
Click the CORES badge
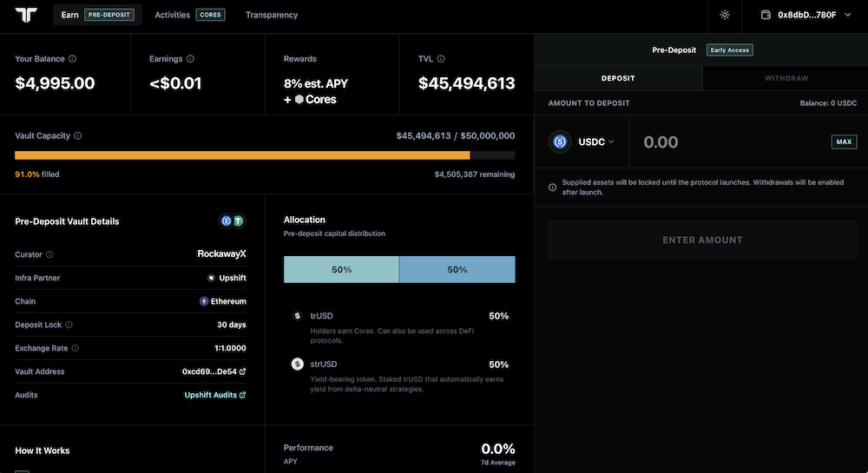coord(210,15)
